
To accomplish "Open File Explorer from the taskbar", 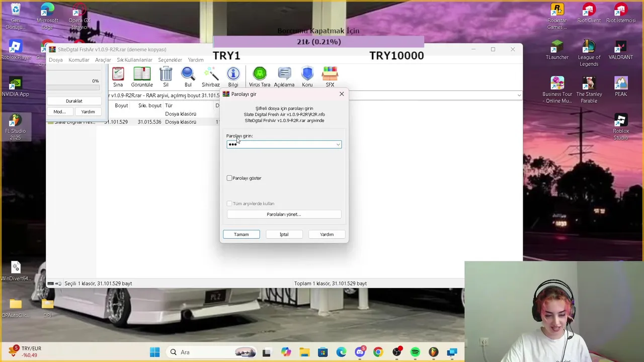I will pos(304,352).
